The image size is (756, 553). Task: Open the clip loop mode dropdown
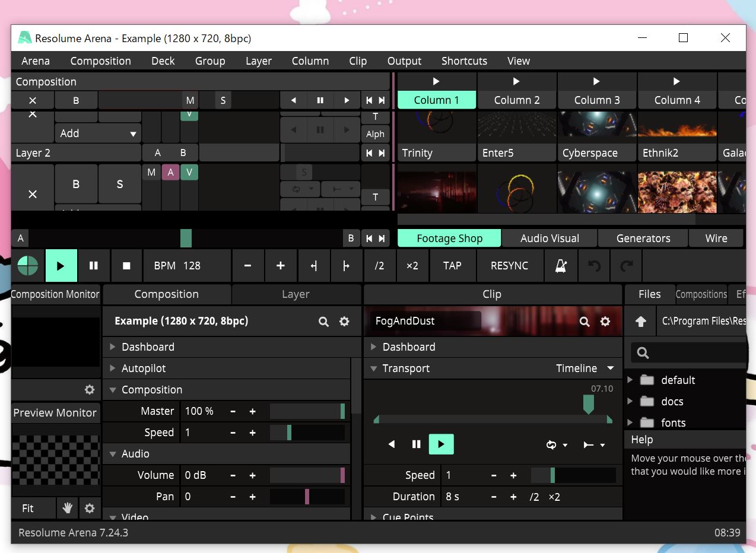(x=557, y=444)
